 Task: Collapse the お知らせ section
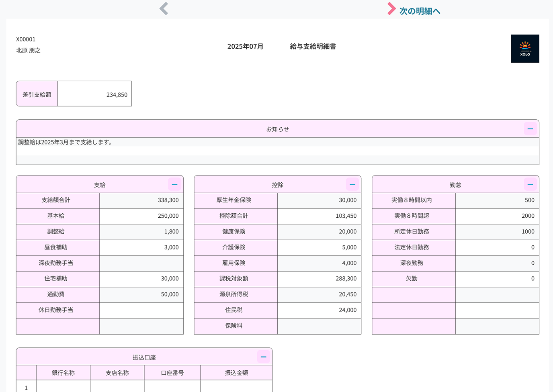(530, 129)
